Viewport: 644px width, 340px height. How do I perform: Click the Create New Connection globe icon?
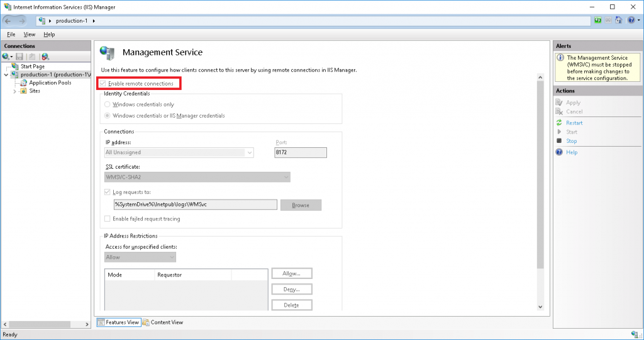(6, 57)
